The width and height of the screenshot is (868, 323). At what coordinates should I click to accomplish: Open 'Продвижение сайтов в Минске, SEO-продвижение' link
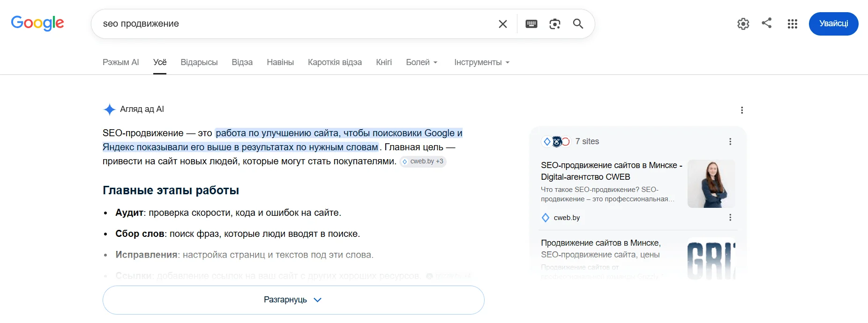[601, 249]
